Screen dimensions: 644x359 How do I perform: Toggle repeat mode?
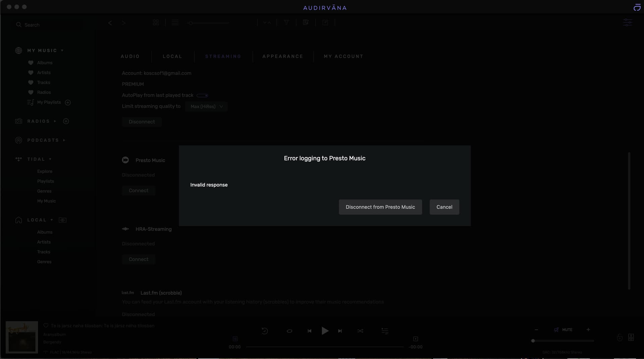coord(289,331)
